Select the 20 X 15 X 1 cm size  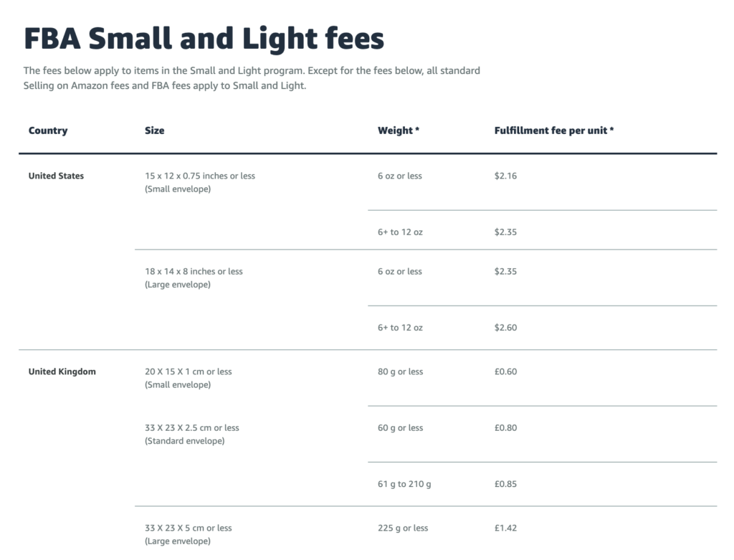point(188,371)
